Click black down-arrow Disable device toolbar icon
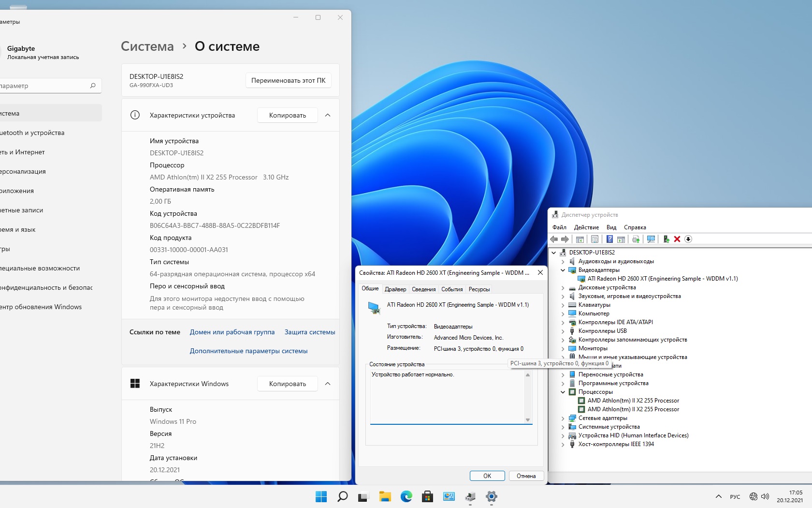This screenshot has height=508, width=812. [688, 239]
